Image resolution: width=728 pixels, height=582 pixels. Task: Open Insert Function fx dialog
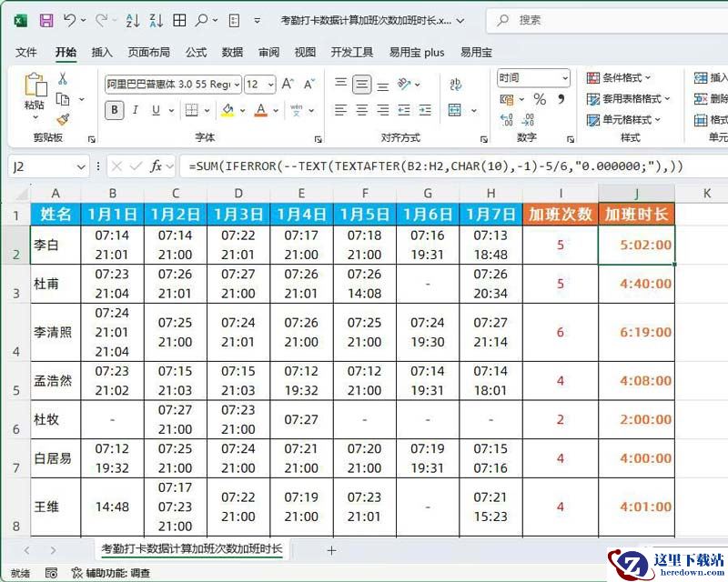coord(156,166)
